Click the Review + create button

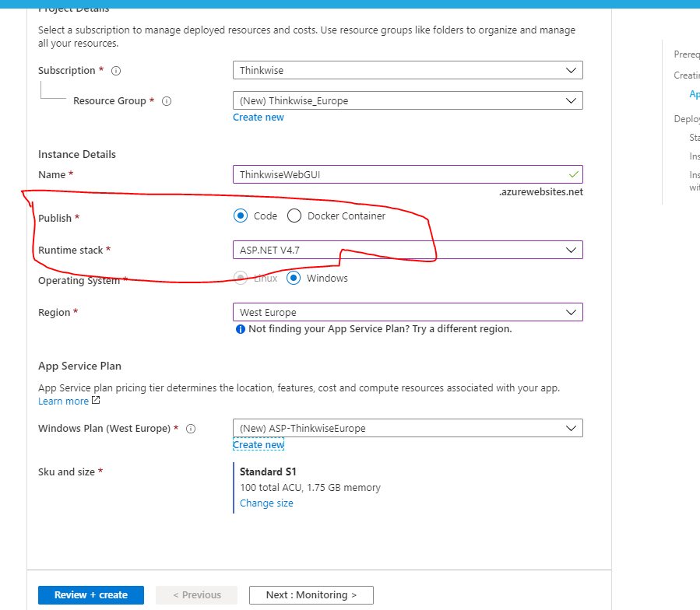click(90, 594)
